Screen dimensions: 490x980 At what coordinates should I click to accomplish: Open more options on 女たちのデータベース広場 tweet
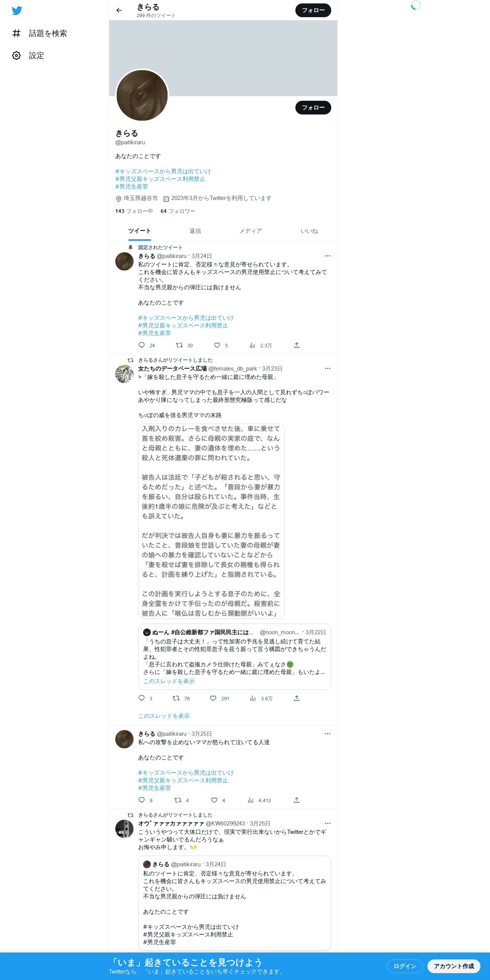pos(327,369)
